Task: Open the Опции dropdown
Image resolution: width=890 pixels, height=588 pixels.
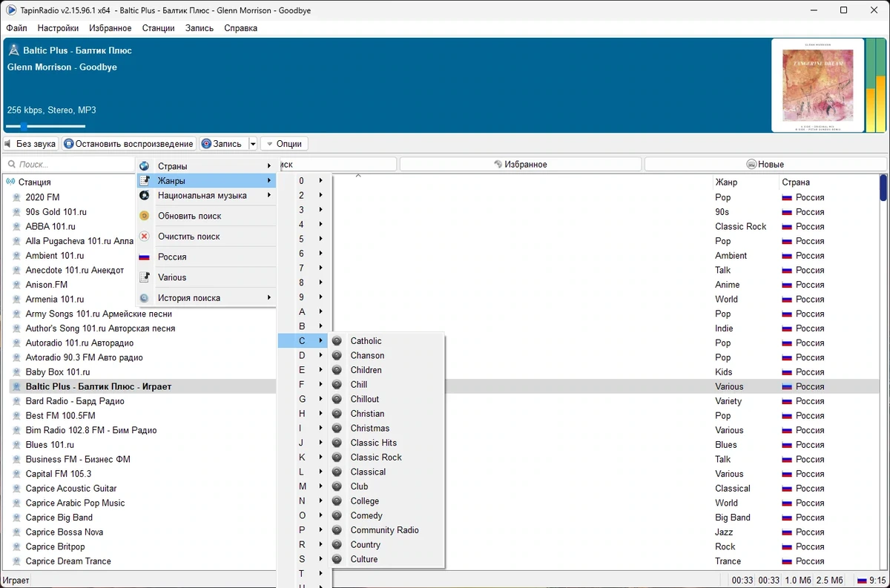Action: tap(284, 144)
